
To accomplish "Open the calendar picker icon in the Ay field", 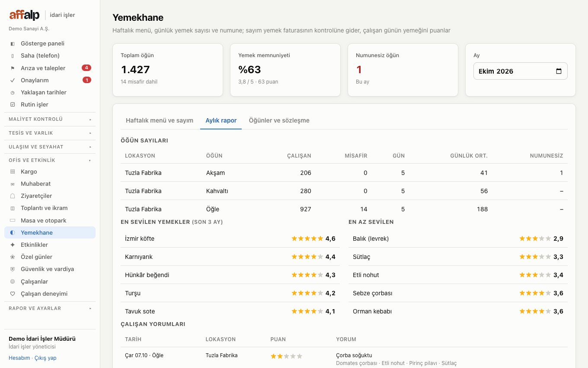I will [559, 71].
